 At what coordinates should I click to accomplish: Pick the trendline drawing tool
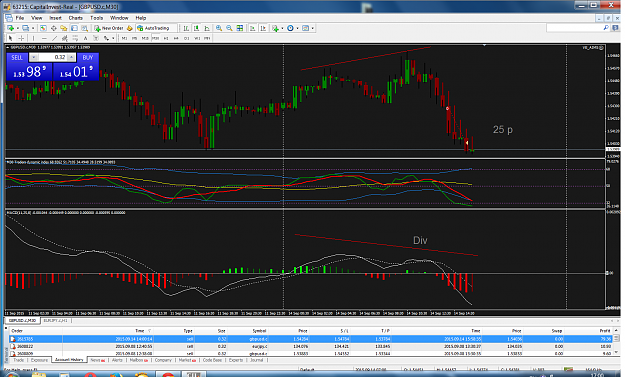54,38
